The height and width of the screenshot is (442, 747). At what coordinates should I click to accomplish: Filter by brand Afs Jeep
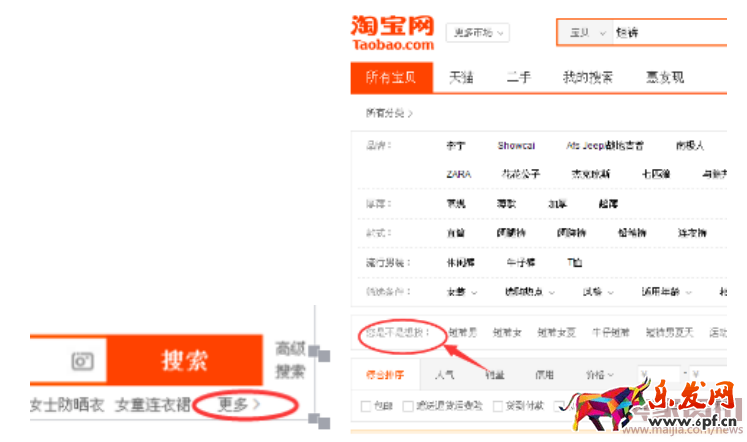coord(605,146)
